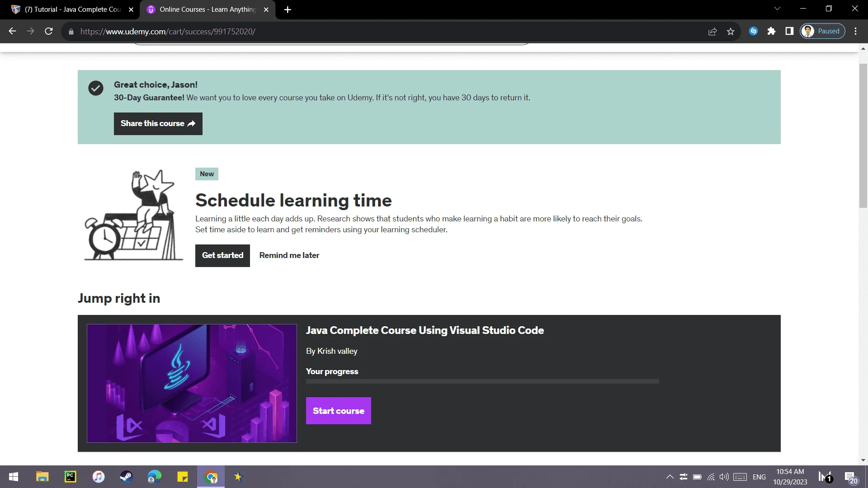The width and height of the screenshot is (868, 488).
Task: Toggle the browser side panel
Action: pos(789,31)
